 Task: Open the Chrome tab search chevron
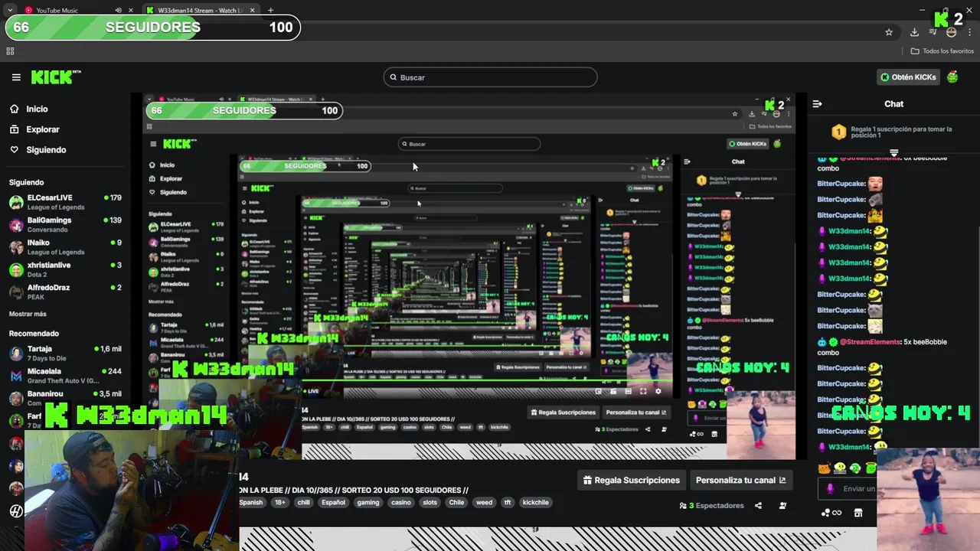pyautogui.click(x=10, y=10)
